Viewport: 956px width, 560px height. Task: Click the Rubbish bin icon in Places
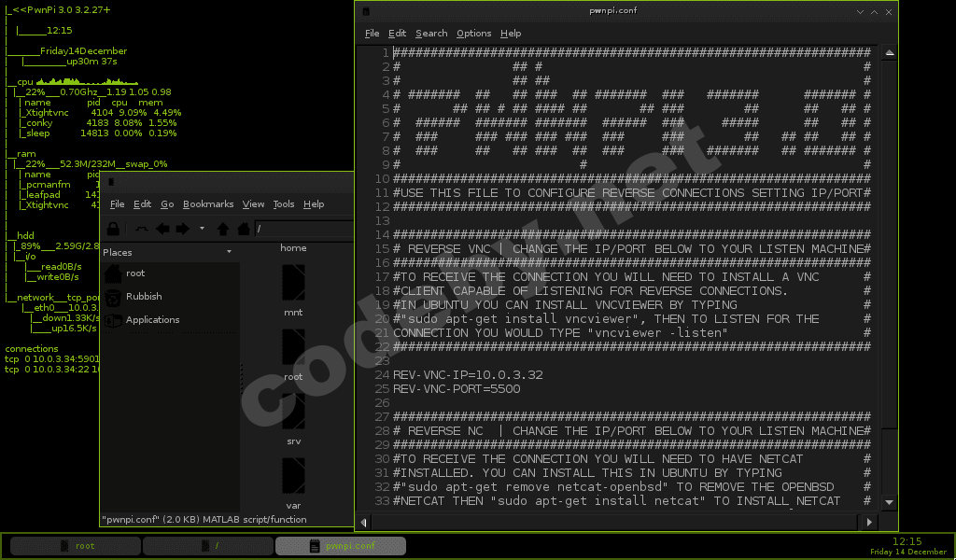coord(113,297)
